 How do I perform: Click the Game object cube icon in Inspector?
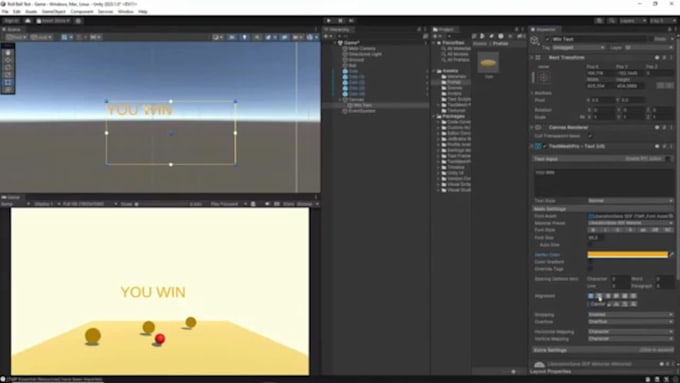535,40
